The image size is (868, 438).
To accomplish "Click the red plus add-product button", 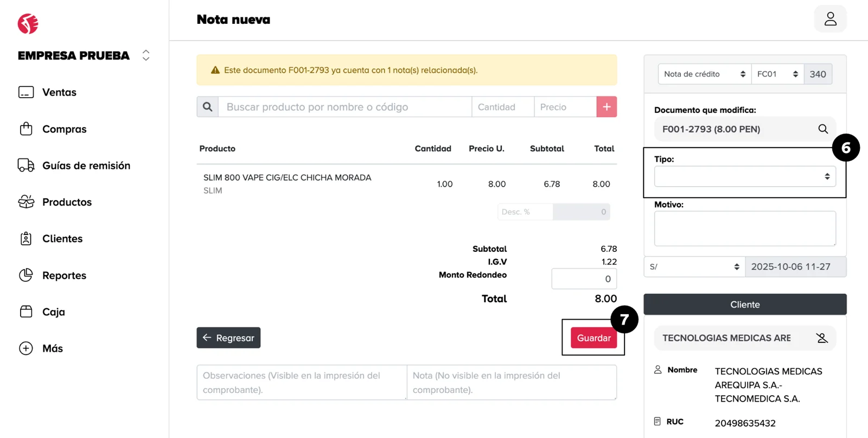I will tap(607, 107).
